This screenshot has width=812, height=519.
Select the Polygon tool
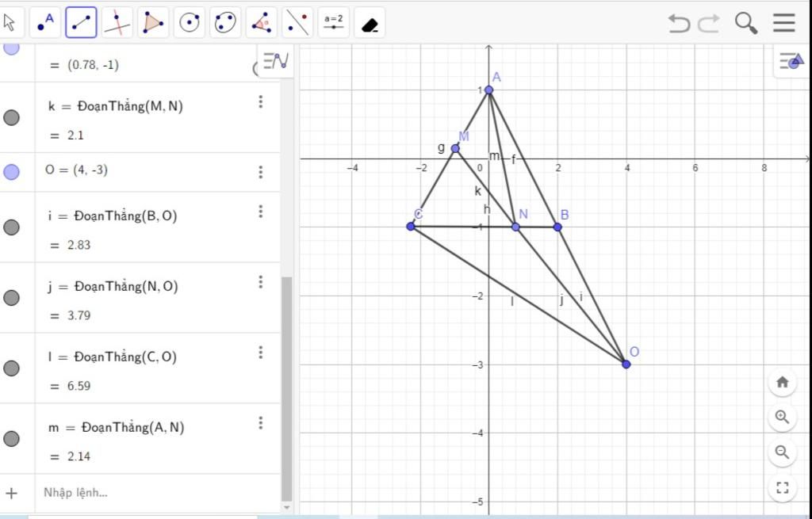point(153,23)
